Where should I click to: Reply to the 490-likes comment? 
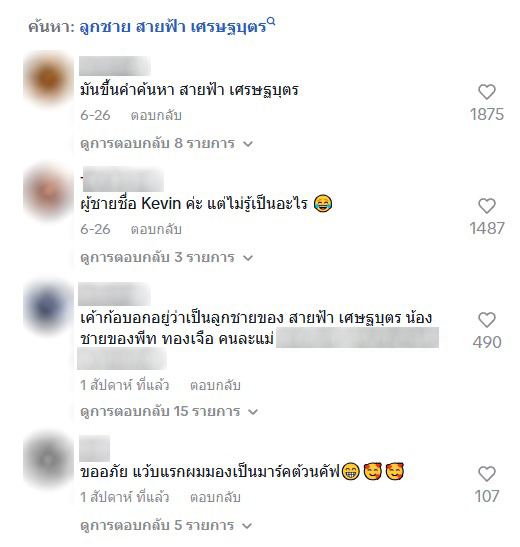pyautogui.click(x=215, y=385)
